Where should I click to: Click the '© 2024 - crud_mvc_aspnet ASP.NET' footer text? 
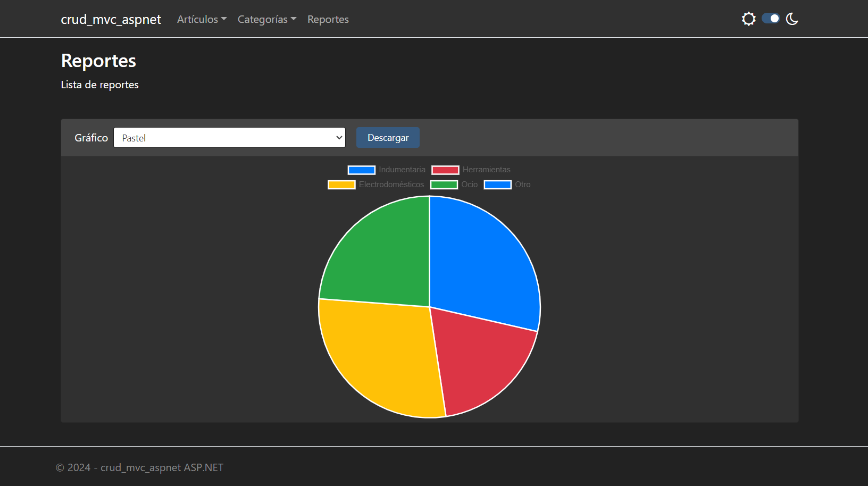139,467
